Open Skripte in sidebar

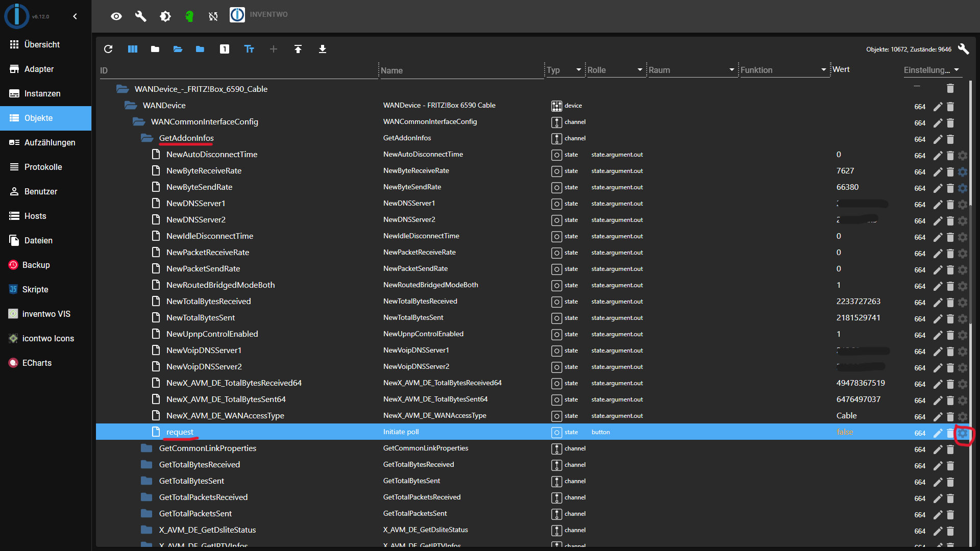click(x=46, y=289)
